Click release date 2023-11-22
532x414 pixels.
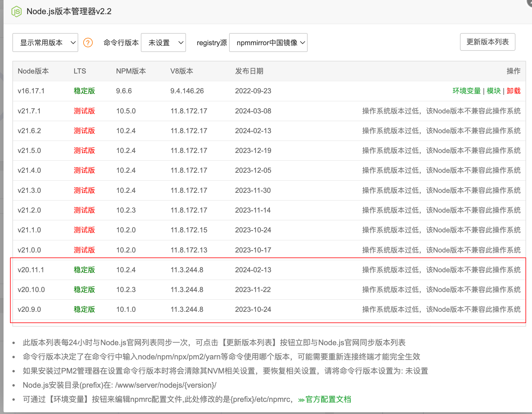click(x=253, y=290)
